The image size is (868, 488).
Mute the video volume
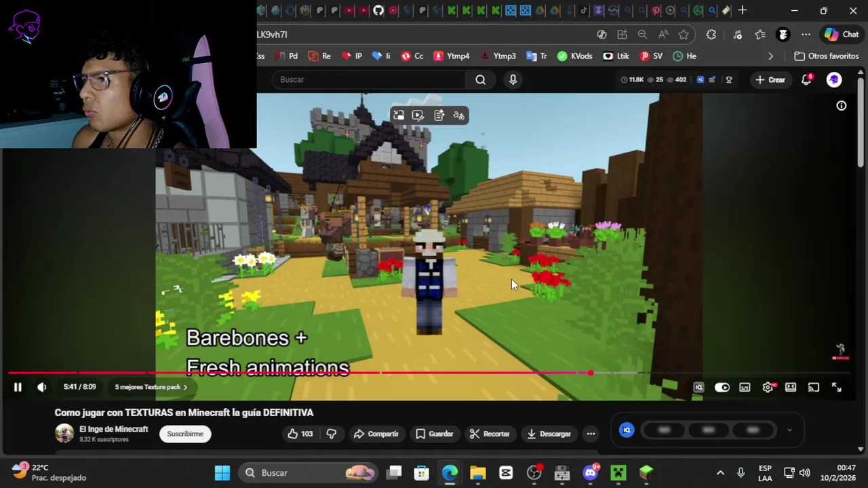point(42,387)
